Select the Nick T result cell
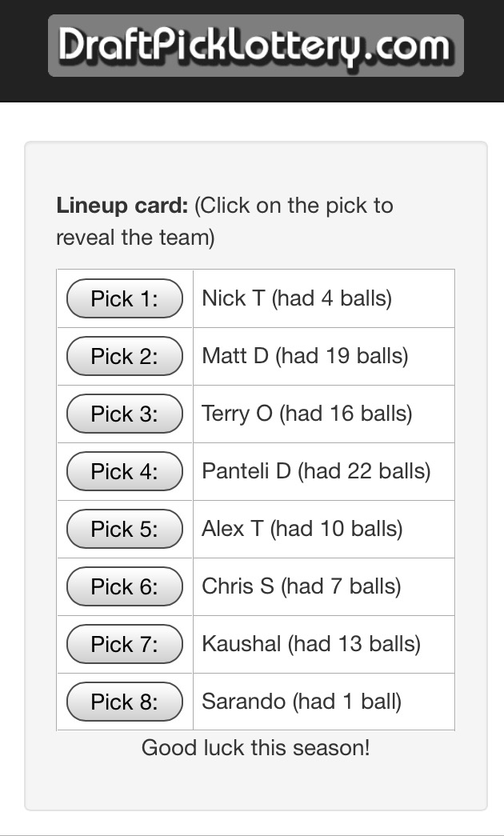Viewport: 504px width, 836px height. (x=297, y=298)
